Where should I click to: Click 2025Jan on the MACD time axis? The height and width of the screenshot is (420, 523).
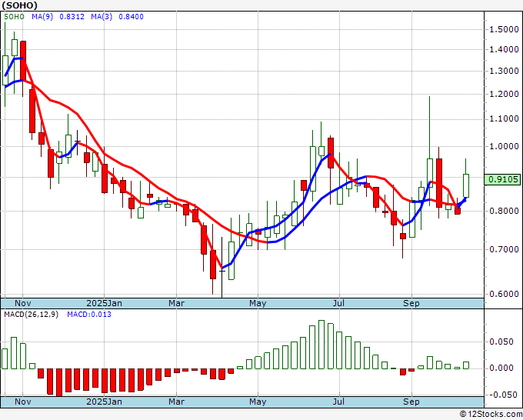(x=104, y=402)
